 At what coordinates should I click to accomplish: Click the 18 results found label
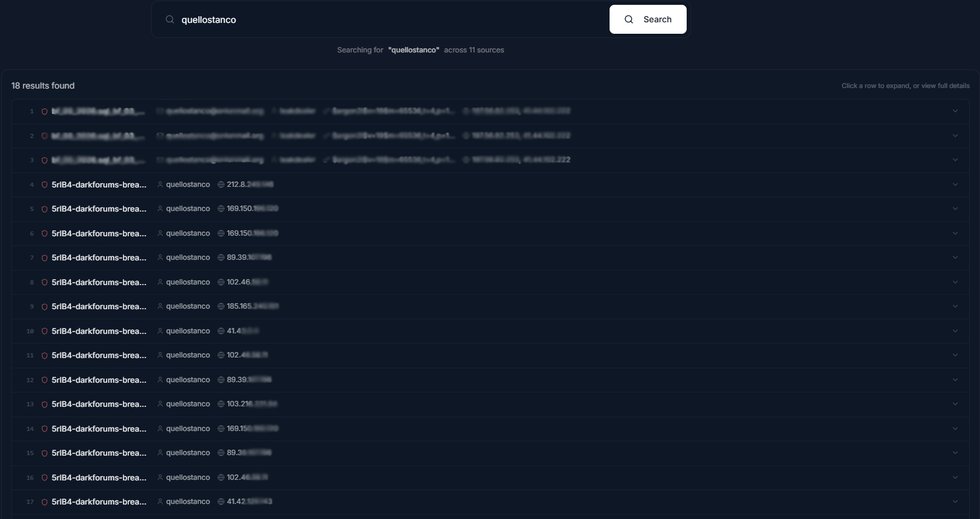(43, 86)
